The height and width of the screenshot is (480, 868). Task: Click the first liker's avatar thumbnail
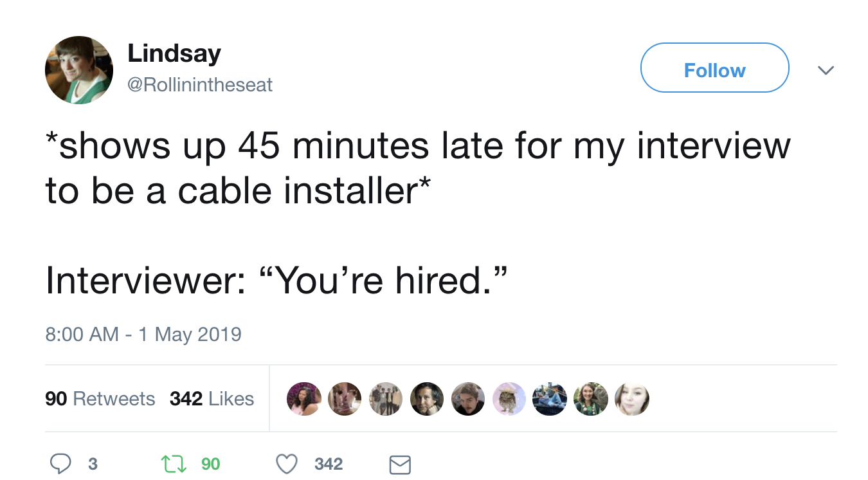pyautogui.click(x=303, y=399)
